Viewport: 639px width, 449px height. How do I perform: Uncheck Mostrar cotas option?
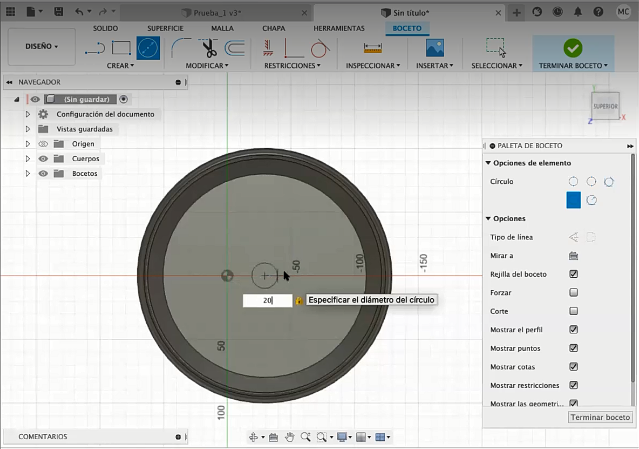[x=573, y=366]
